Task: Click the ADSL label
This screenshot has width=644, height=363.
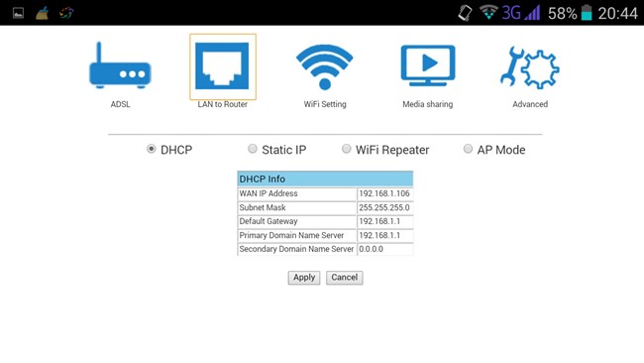Action: [120, 104]
